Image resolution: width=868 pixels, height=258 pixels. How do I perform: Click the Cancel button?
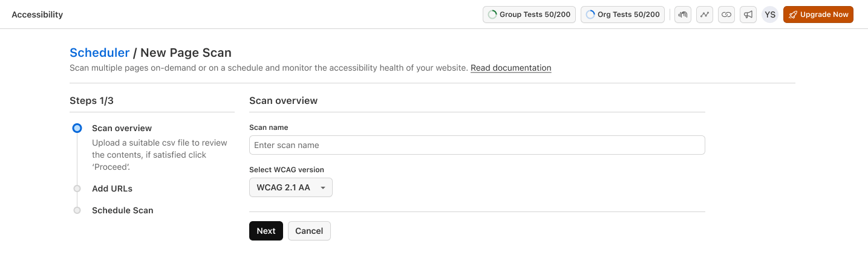point(309,231)
